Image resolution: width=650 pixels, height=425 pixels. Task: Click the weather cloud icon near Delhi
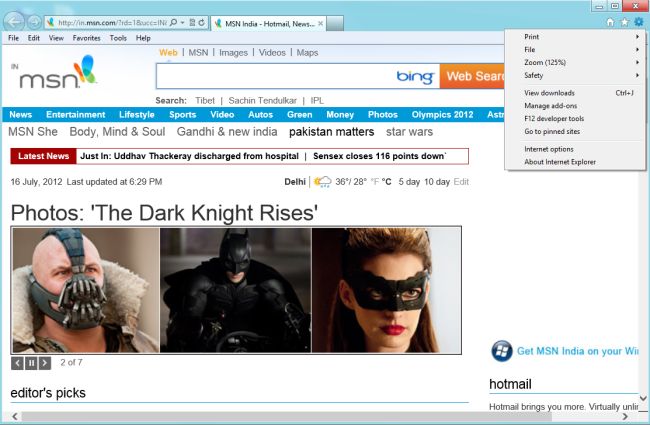[323, 182]
